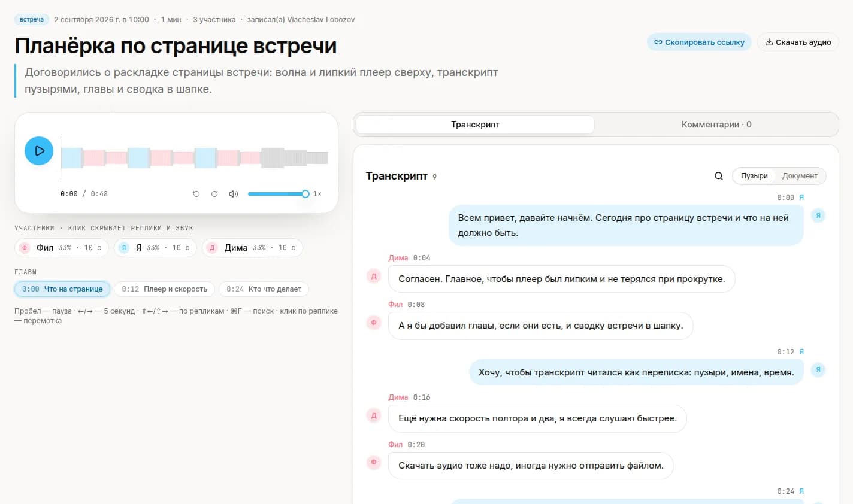Click Дима's reply about sticky player
Image resolution: width=853 pixels, height=504 pixels.
click(562, 279)
